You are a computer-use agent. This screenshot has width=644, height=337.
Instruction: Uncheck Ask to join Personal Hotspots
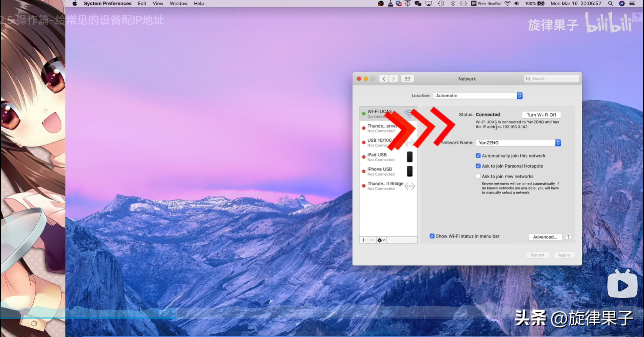478,166
